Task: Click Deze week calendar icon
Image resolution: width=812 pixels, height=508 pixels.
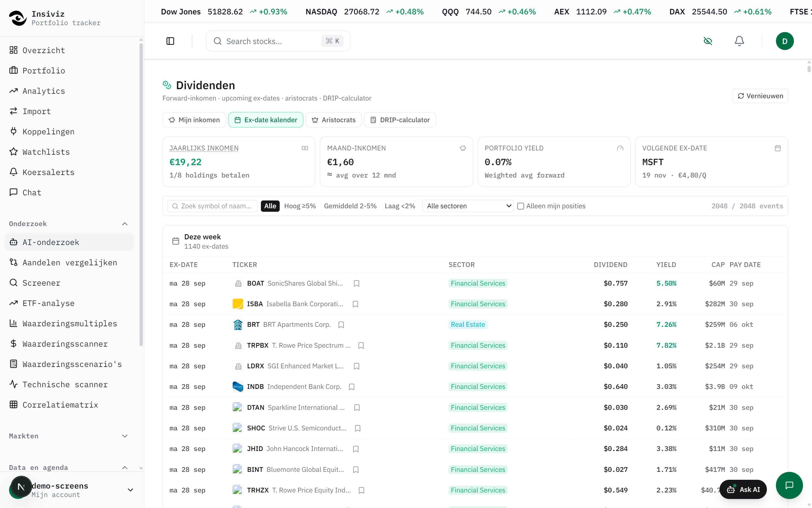Action: (x=175, y=241)
